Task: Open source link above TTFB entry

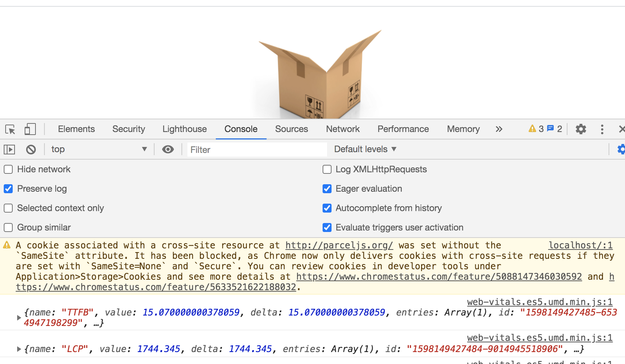Action: (540, 302)
